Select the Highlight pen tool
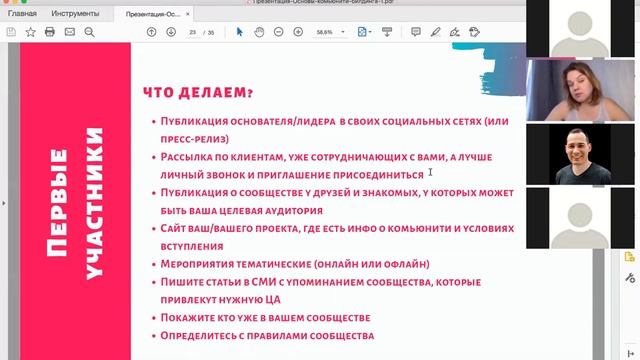Viewport: 640px width, 360px height. click(436, 32)
